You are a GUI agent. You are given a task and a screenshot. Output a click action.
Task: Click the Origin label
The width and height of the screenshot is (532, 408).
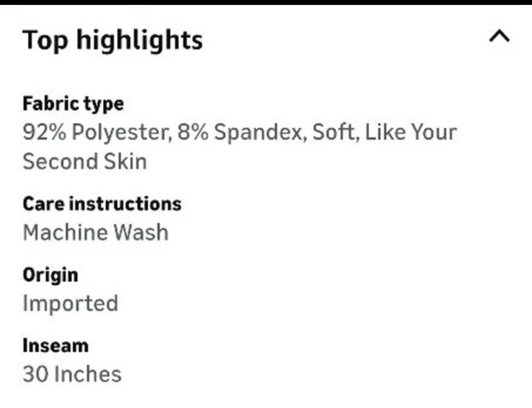click(x=50, y=275)
